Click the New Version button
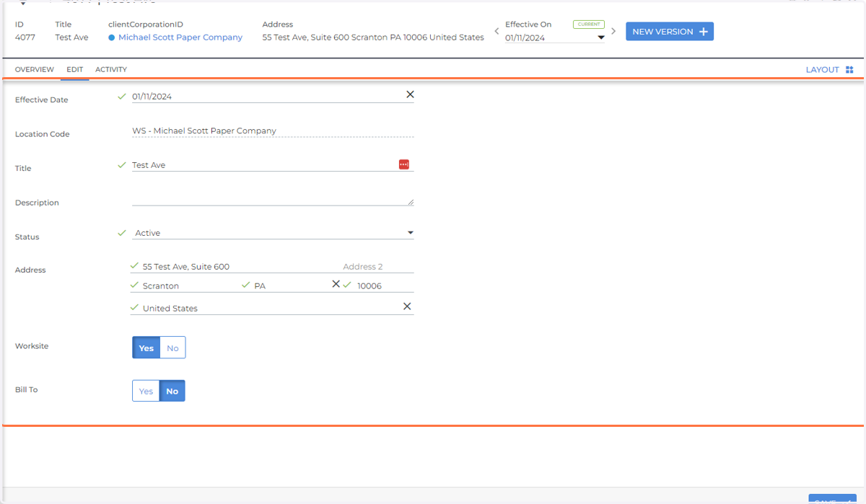Screen dimensions: 866x504 point(670,32)
